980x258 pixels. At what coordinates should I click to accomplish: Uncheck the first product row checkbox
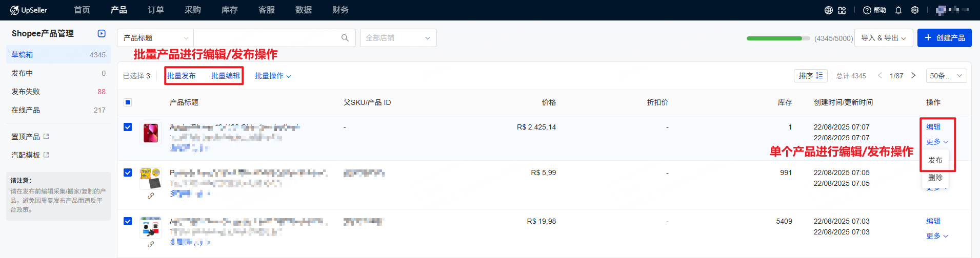point(128,127)
